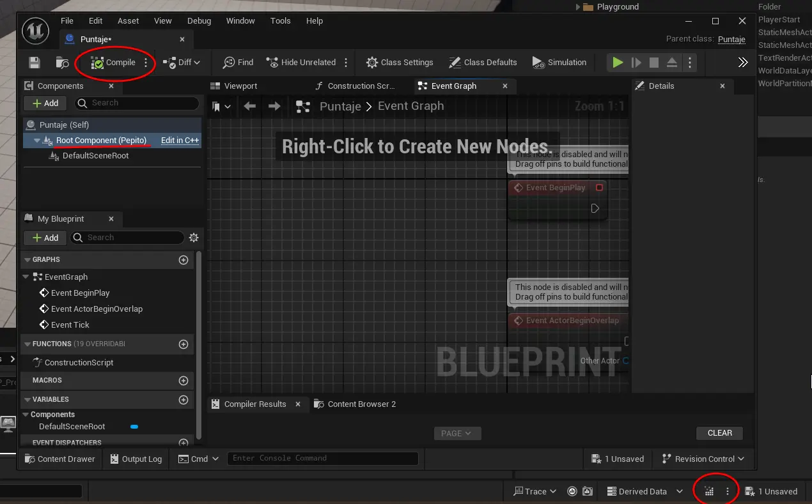The image size is (812, 504).
Task: Open the Content Drawer
Action: (59, 459)
